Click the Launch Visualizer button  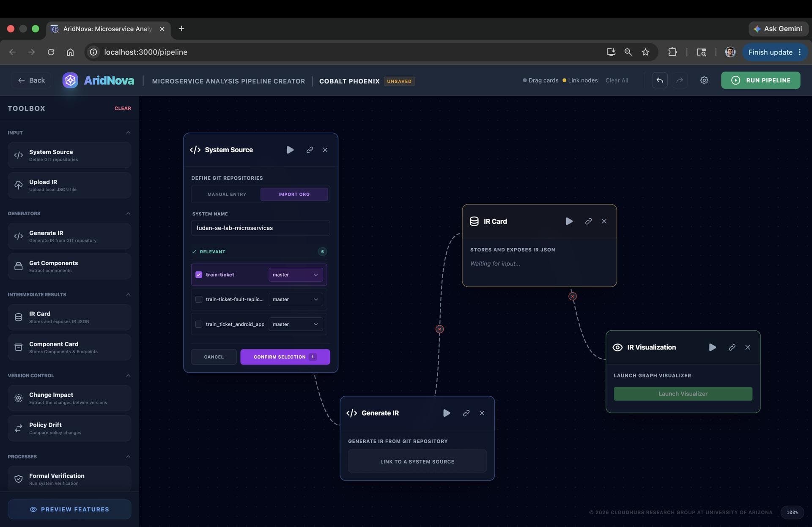pos(683,394)
